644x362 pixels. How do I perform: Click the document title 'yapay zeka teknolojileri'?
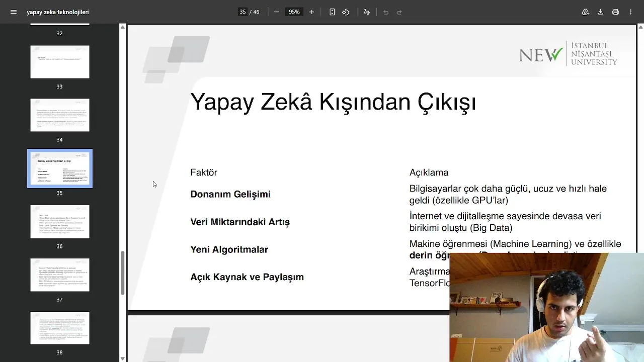pyautogui.click(x=58, y=12)
